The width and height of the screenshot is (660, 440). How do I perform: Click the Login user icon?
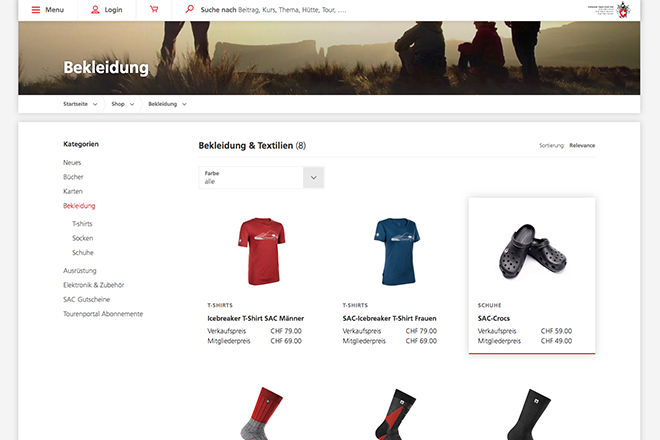tap(95, 10)
